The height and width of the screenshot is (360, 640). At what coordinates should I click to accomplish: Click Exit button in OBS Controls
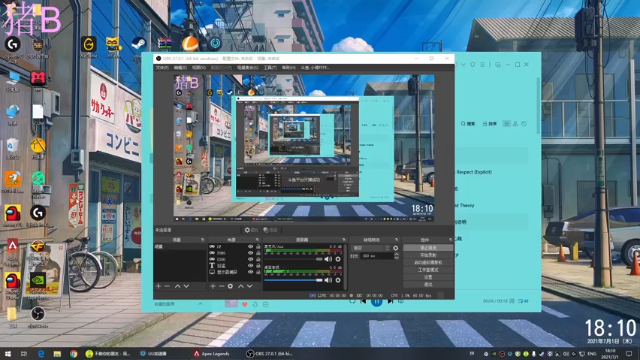pyautogui.click(x=428, y=284)
